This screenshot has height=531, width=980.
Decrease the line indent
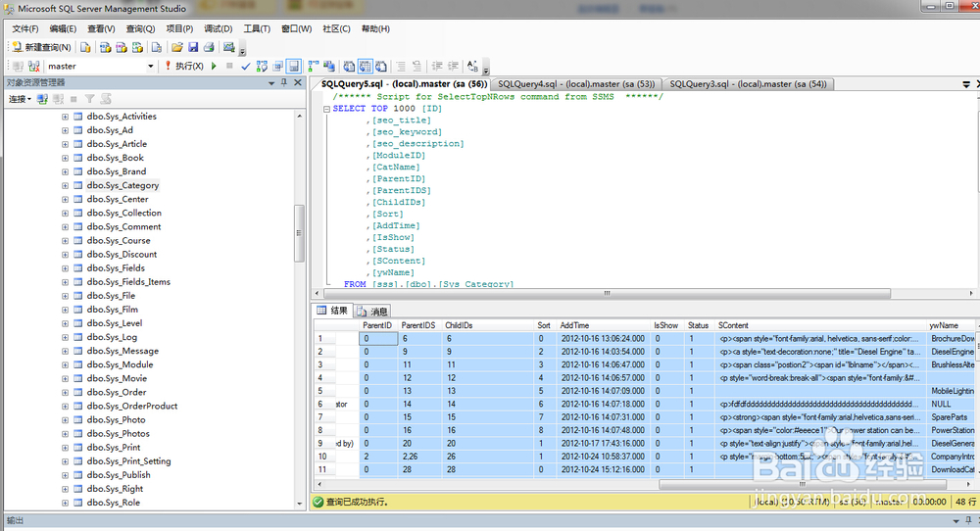click(437, 66)
